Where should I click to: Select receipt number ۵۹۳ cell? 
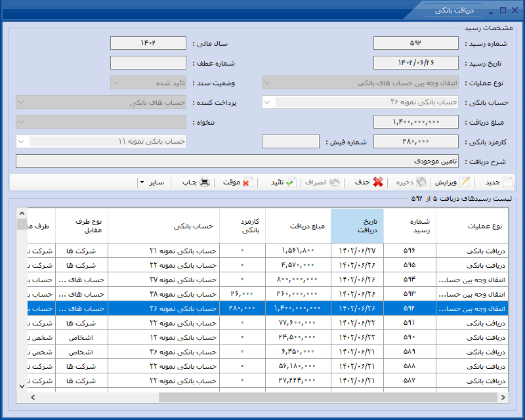click(x=409, y=294)
